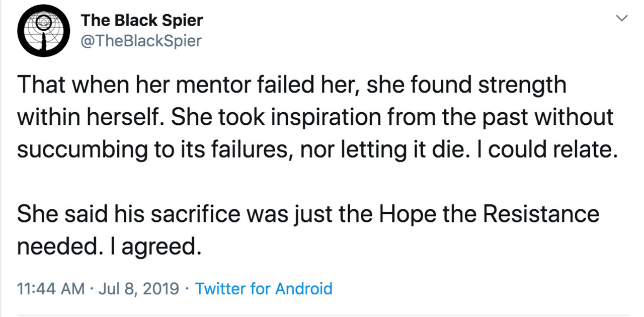
Task: Click the word Resistance in the tweet
Action: pyautogui.click(x=541, y=215)
